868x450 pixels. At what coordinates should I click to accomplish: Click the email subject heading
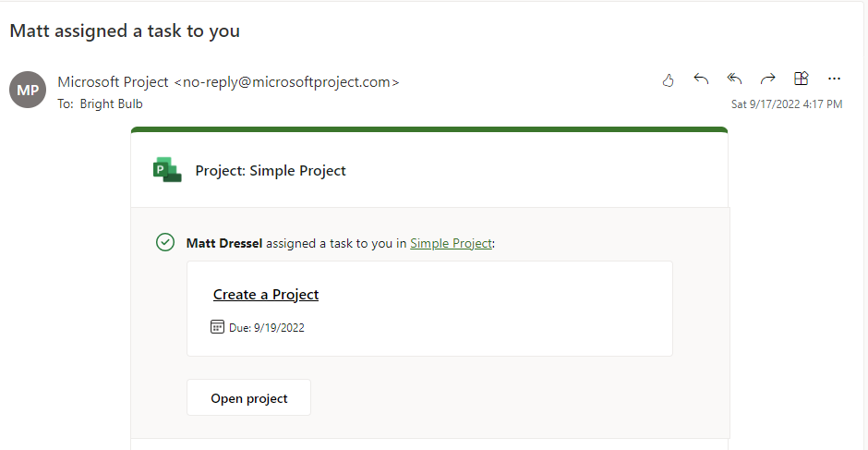pos(125,31)
